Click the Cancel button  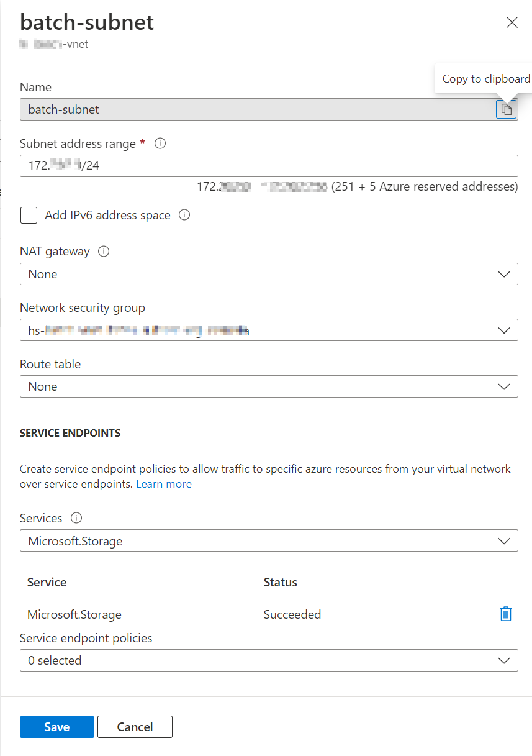[x=135, y=727]
